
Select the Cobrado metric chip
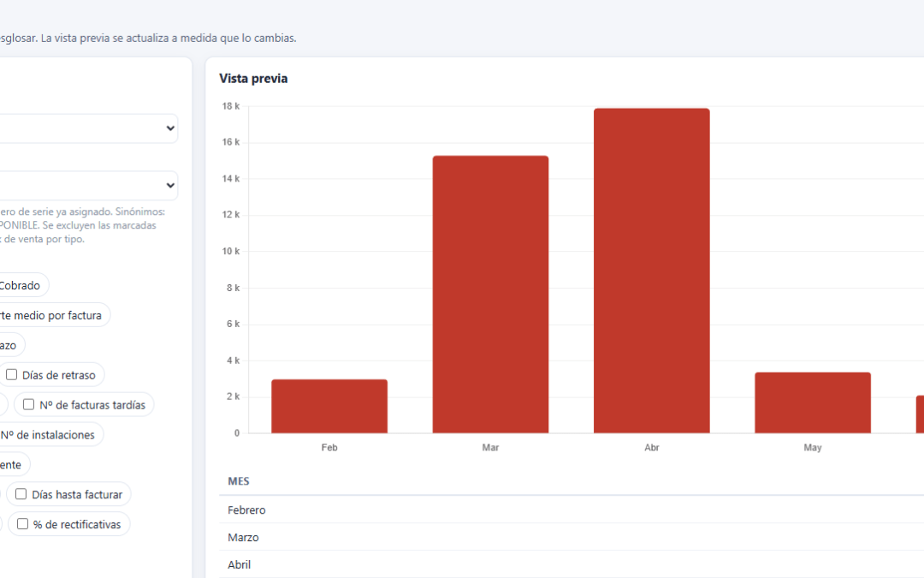pos(22,285)
